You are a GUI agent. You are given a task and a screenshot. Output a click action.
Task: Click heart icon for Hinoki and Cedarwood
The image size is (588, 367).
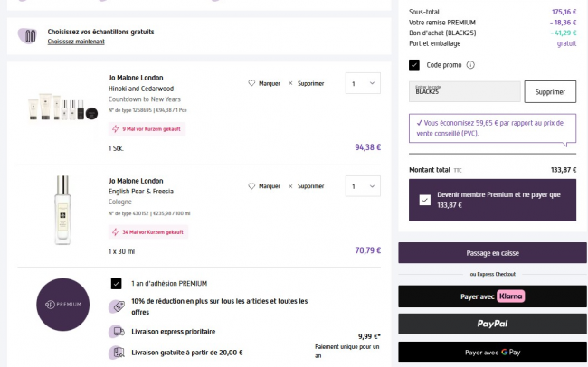tap(252, 83)
